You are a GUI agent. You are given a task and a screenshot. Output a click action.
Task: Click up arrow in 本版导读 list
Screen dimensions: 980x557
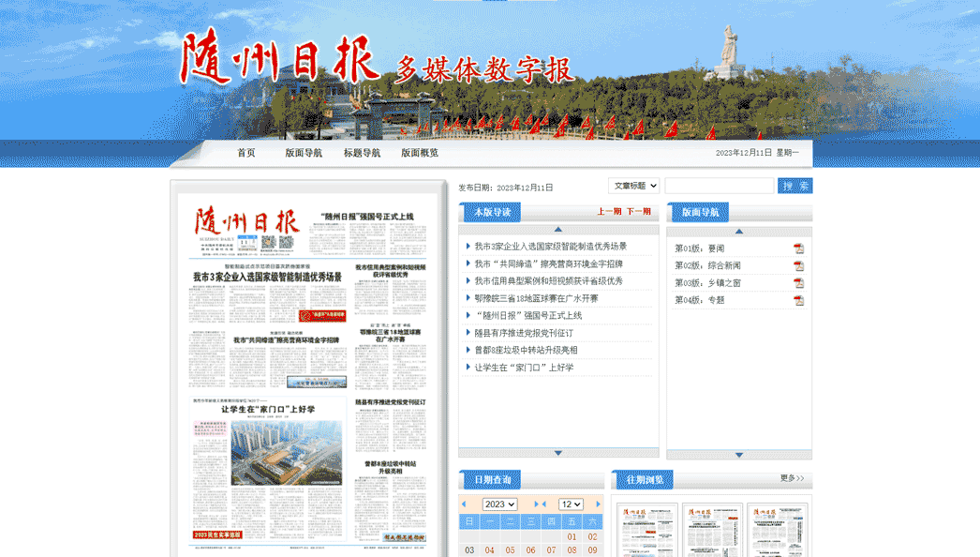click(558, 230)
